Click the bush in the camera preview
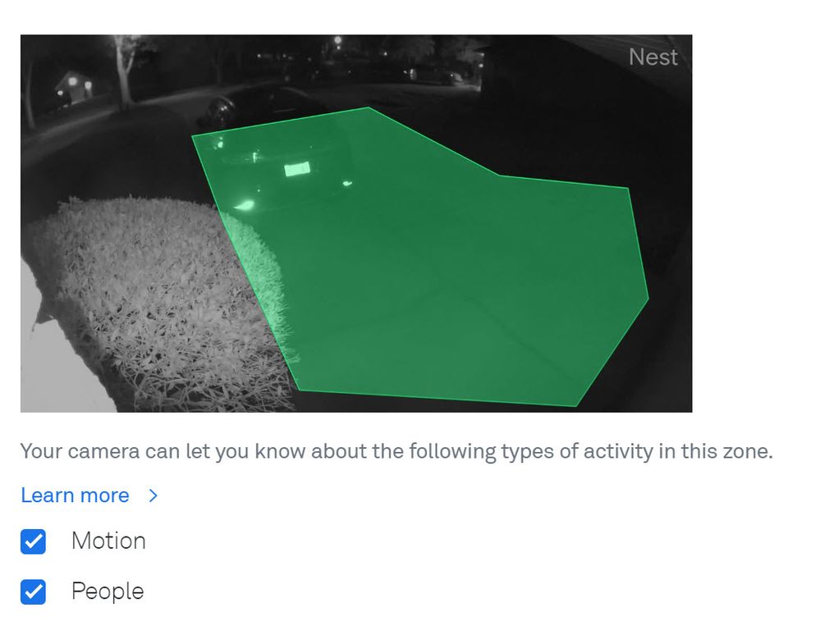820x644 pixels. [157, 304]
